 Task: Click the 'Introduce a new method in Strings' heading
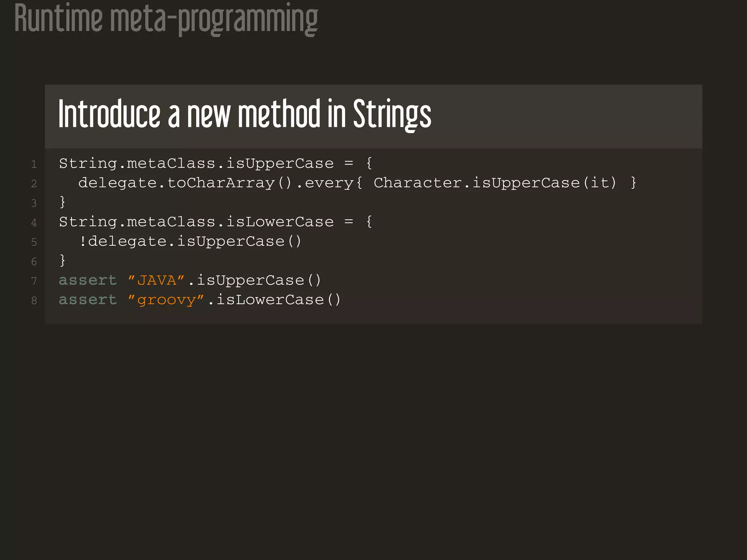(x=244, y=114)
